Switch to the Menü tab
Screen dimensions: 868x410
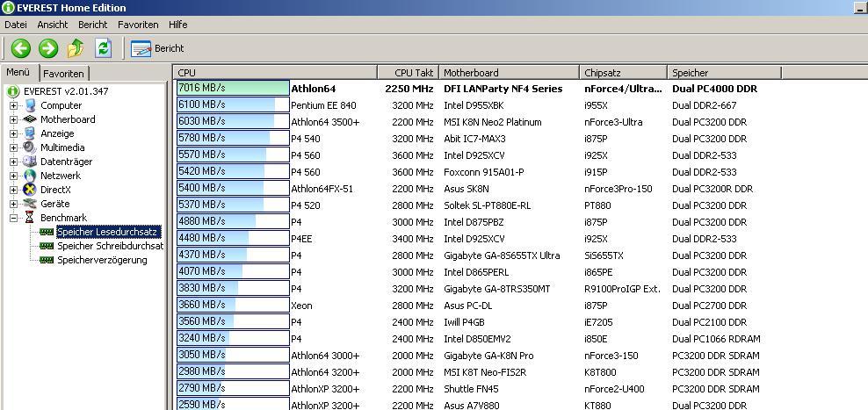18,73
